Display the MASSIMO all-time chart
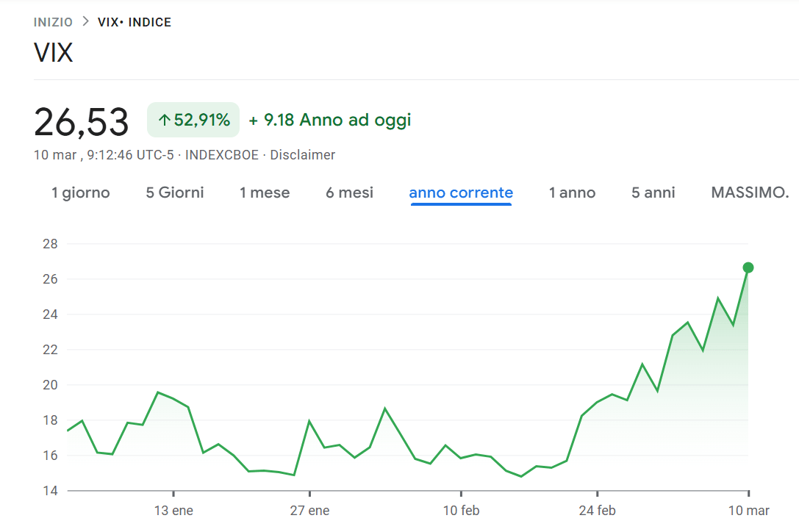Viewport: 799px width, 532px height. [x=750, y=193]
